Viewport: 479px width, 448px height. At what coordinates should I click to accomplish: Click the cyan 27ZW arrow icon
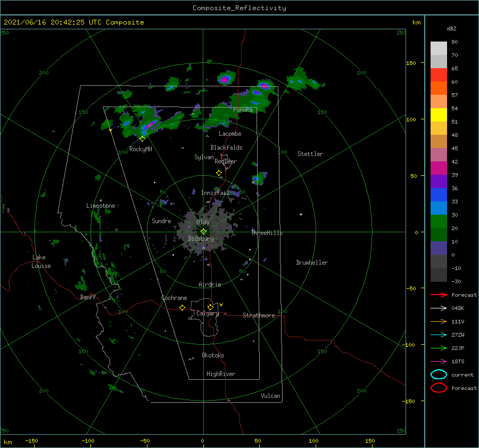click(439, 335)
